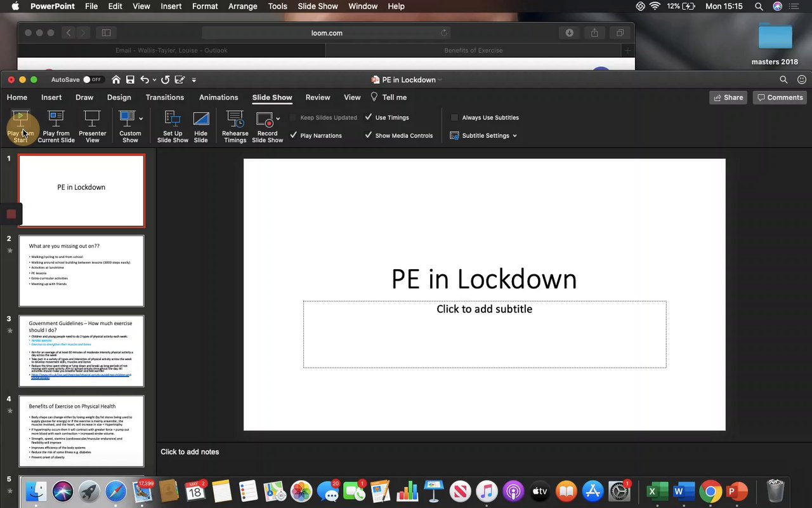Click Hide Slide in the ribbon
Viewport: 812px width, 508px height.
click(x=200, y=126)
